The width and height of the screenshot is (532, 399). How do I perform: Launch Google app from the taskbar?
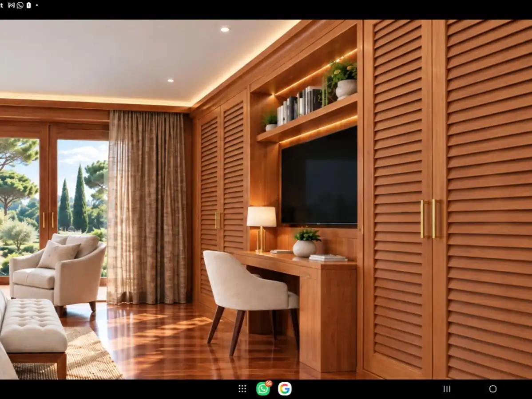[x=285, y=389]
